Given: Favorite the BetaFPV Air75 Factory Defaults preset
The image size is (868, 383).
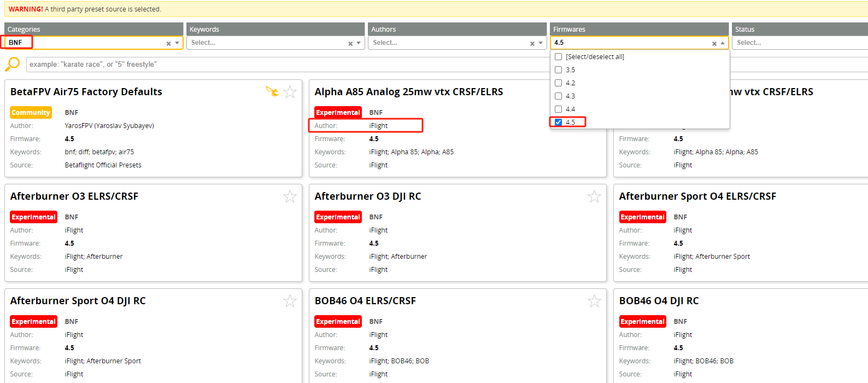Looking at the screenshot, I should point(290,92).
